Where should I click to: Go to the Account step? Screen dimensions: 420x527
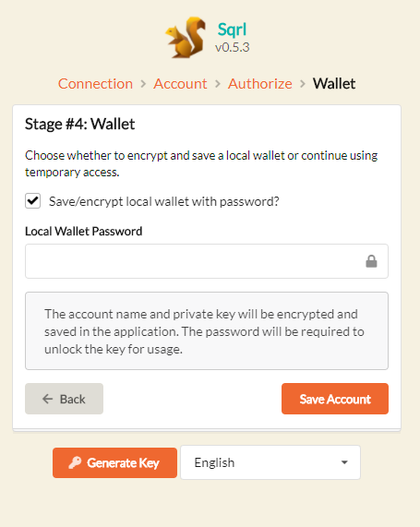[x=180, y=84]
